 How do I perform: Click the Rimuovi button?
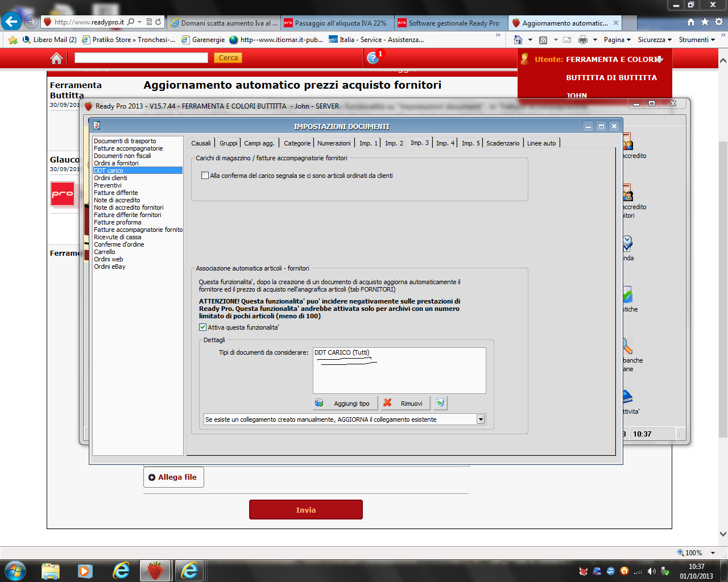point(406,403)
